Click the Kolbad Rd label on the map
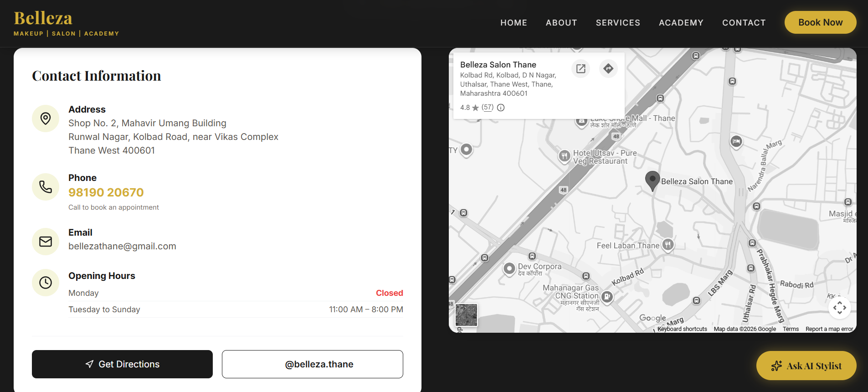Screen dimensions: 868x392 628,277
